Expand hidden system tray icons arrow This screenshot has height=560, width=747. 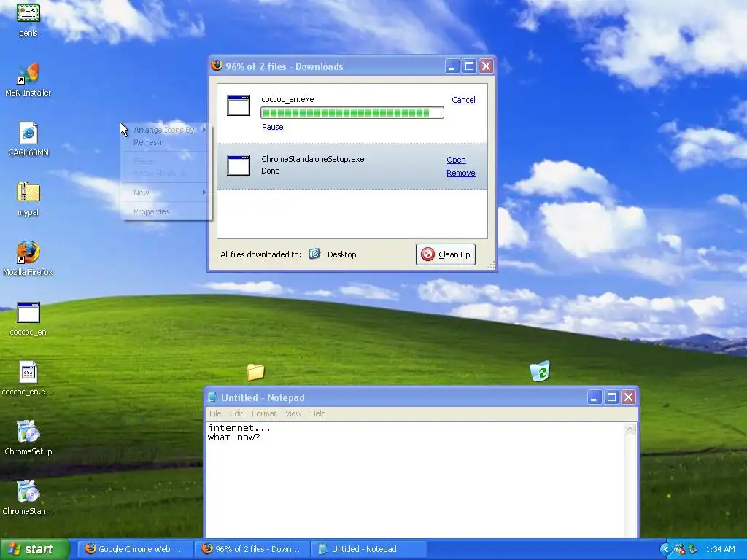pos(665,549)
